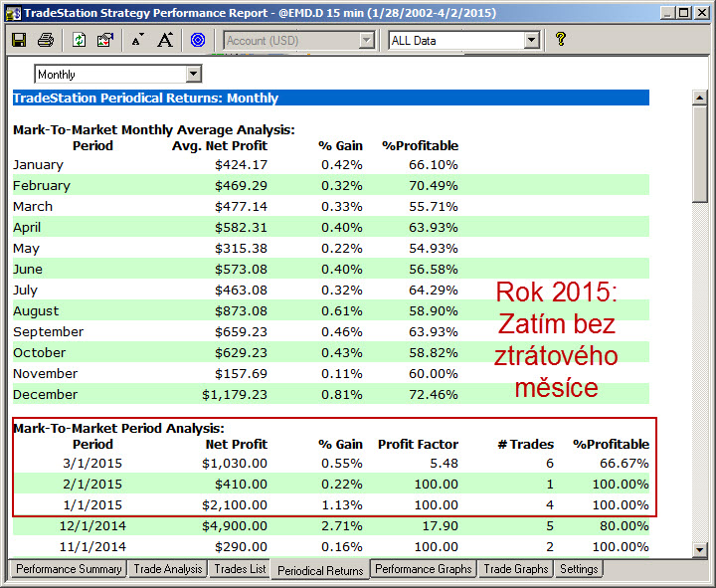Click the vertical scrollbar thumb

pos(699,154)
